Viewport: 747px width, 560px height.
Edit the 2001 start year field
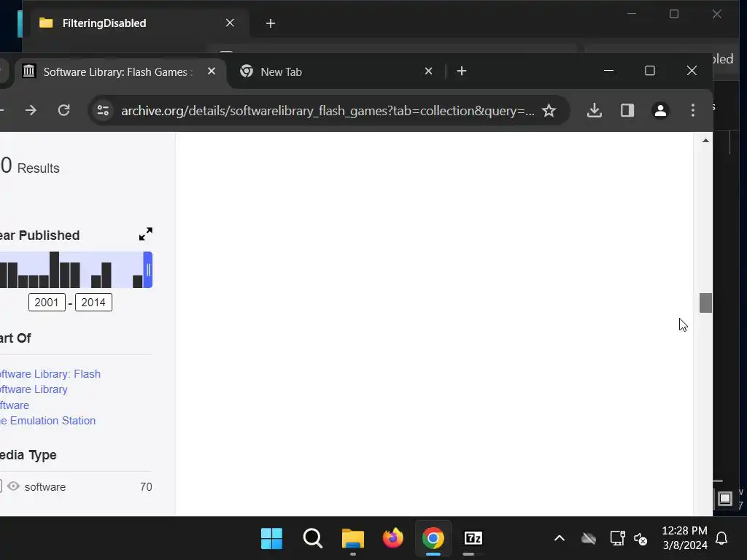pyautogui.click(x=47, y=303)
